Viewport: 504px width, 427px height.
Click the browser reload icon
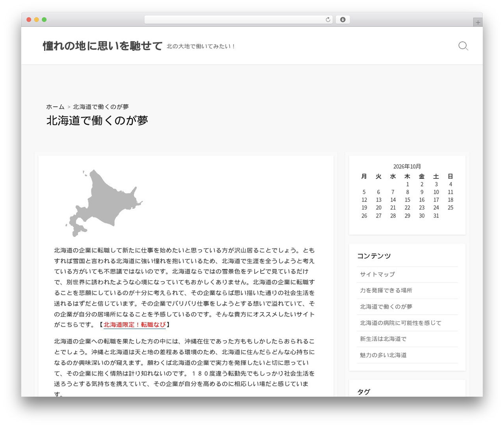pyautogui.click(x=328, y=20)
